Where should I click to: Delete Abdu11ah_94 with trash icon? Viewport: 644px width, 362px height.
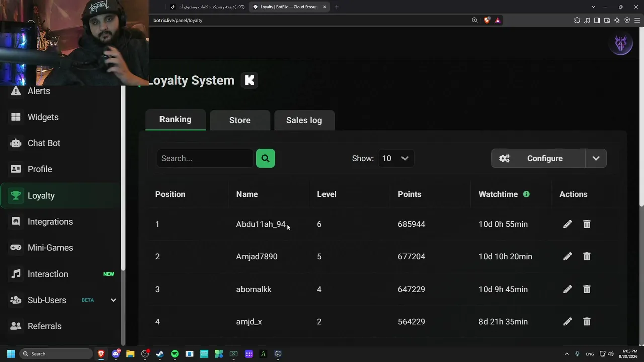tap(587, 224)
